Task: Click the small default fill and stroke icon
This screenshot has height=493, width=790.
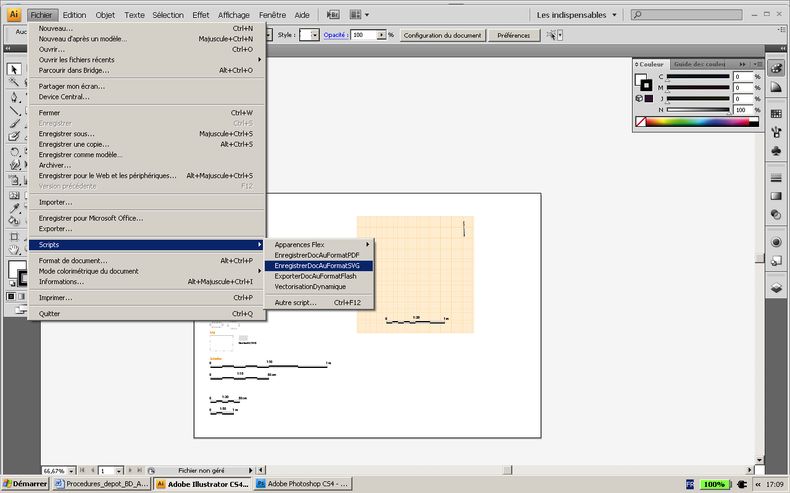Action: (x=12, y=284)
